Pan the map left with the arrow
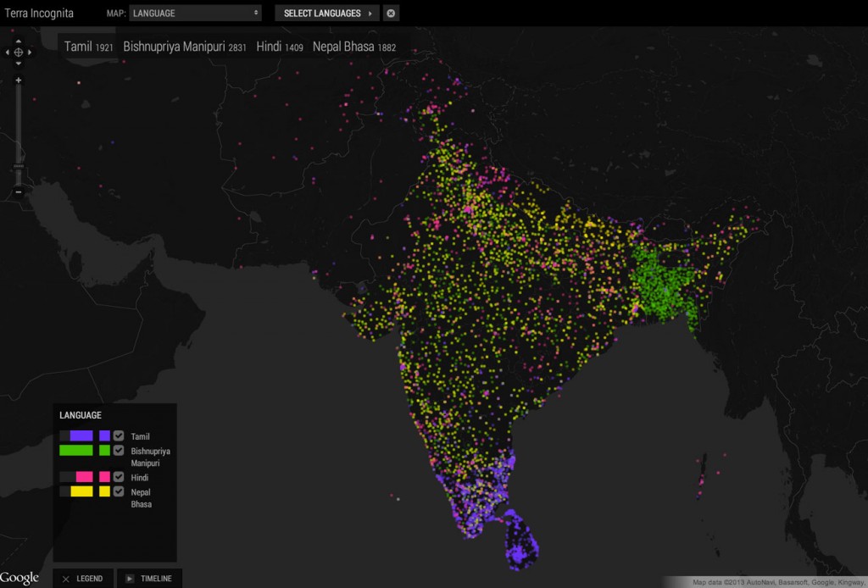Screen dimensions: 868x588 pos(8,53)
